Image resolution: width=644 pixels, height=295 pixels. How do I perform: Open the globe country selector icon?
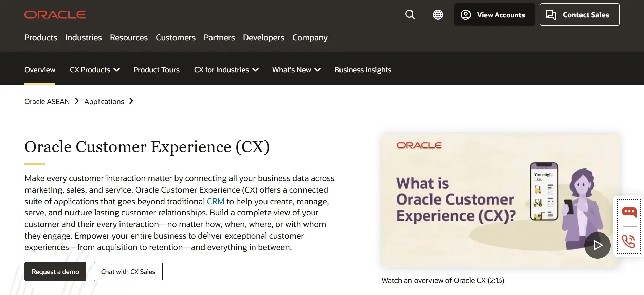coord(438,15)
